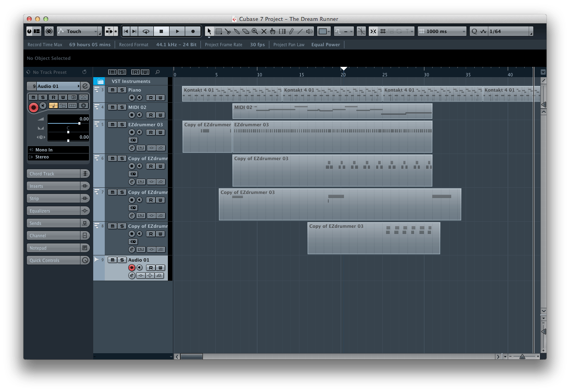Click the search tracks magnifier icon
The image size is (570, 392).
158,72
